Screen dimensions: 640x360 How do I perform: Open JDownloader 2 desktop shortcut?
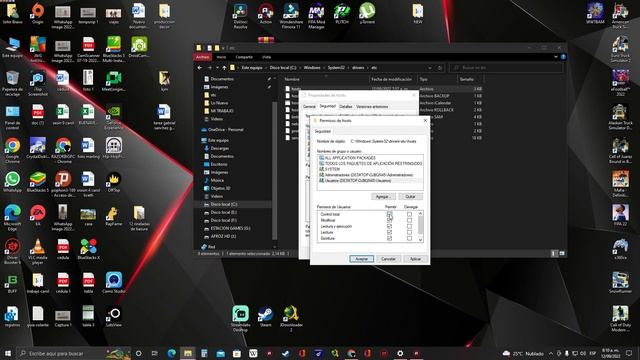coord(291,318)
